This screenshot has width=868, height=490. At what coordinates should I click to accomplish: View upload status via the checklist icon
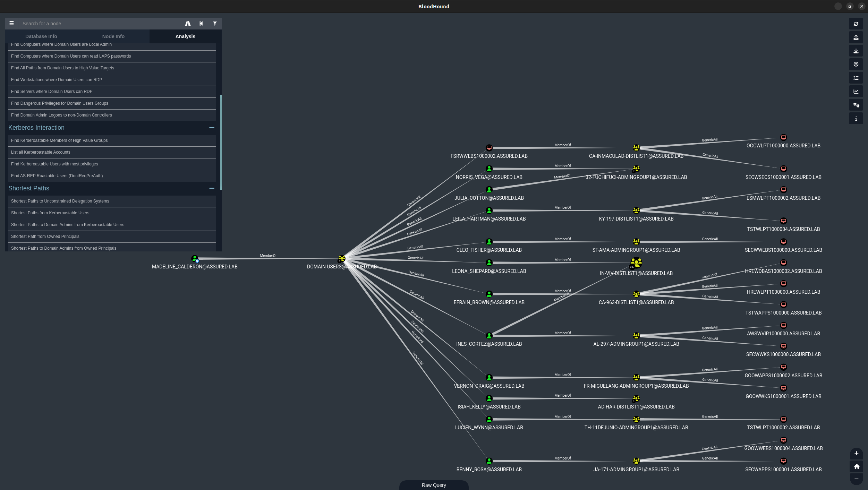click(856, 78)
